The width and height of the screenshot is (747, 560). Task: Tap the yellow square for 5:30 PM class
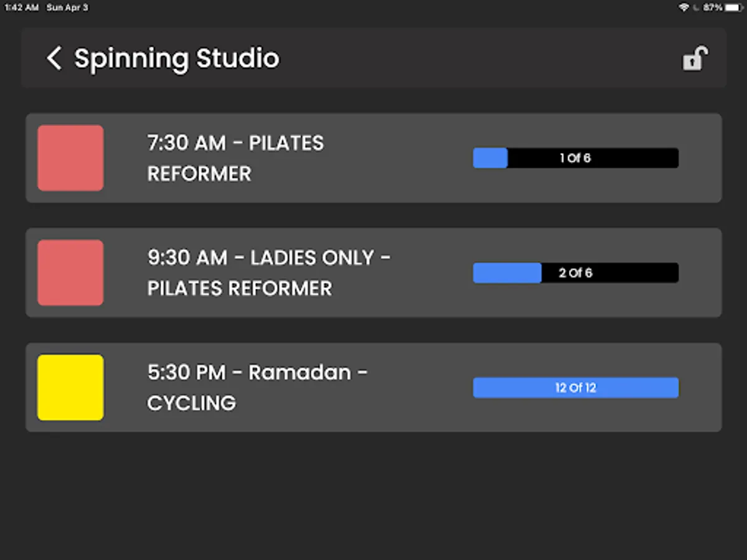click(x=70, y=388)
